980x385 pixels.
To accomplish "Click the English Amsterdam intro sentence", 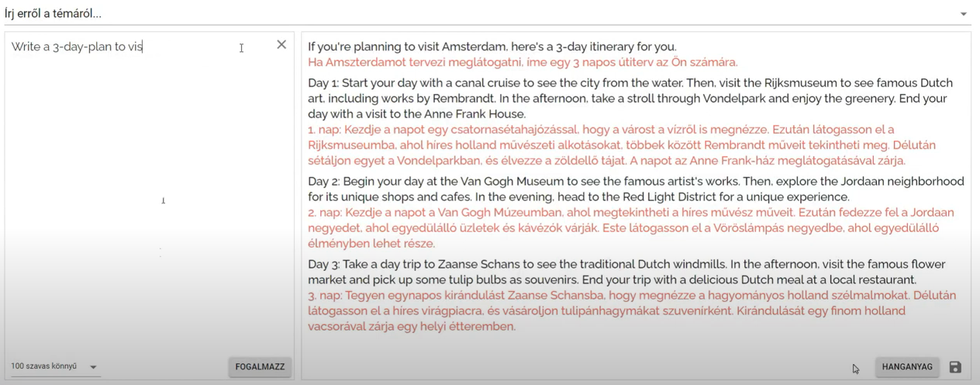I will (492, 47).
